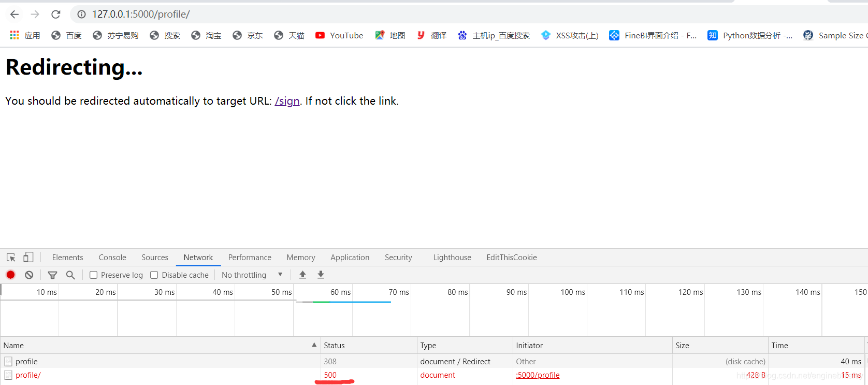This screenshot has width=868, height=385.
Task: Open the EditThisCookie tab
Action: [x=512, y=258]
